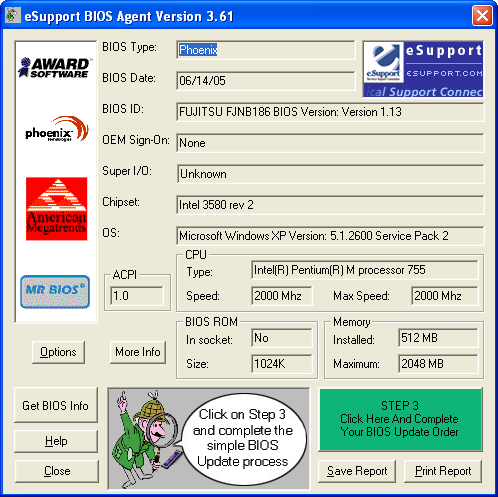Click the Super I/O field showing Unknown
This screenshot has width=498, height=497.
pos(330,174)
